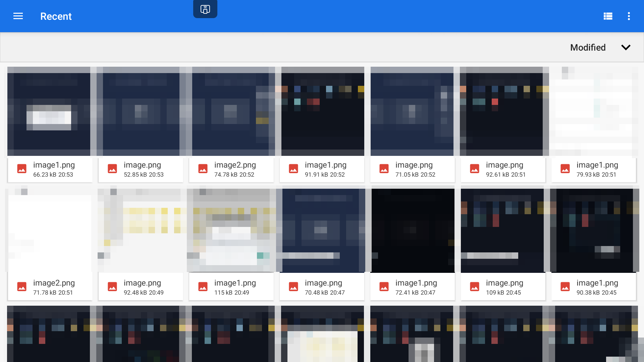Open thumbnail of image.png 71.05 kB
Screen dimensions: 644x362
[x=413, y=111]
